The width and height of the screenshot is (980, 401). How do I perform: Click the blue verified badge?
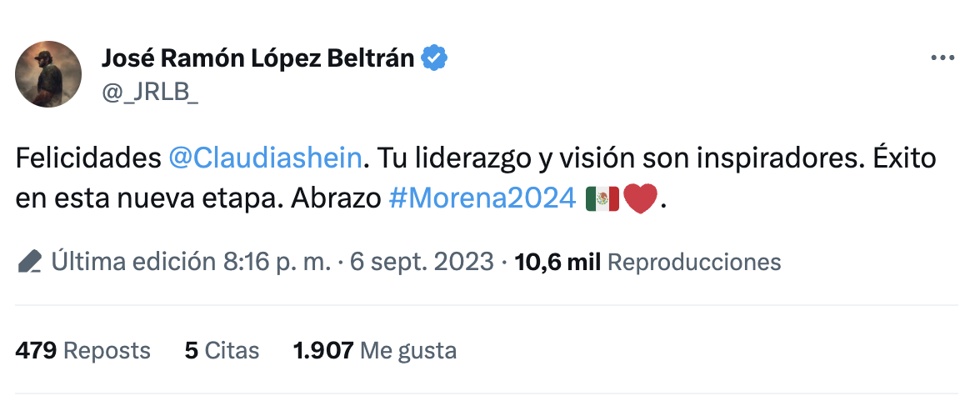pos(435,58)
